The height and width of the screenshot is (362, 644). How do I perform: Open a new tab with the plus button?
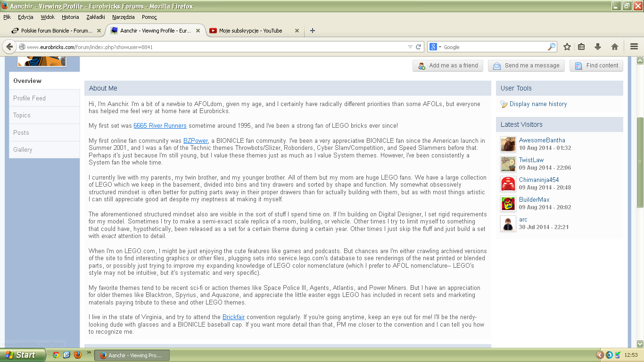pos(312,31)
